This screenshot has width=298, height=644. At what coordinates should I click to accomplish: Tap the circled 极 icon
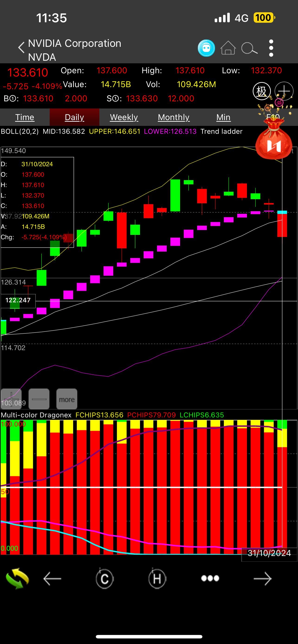[x=262, y=91]
